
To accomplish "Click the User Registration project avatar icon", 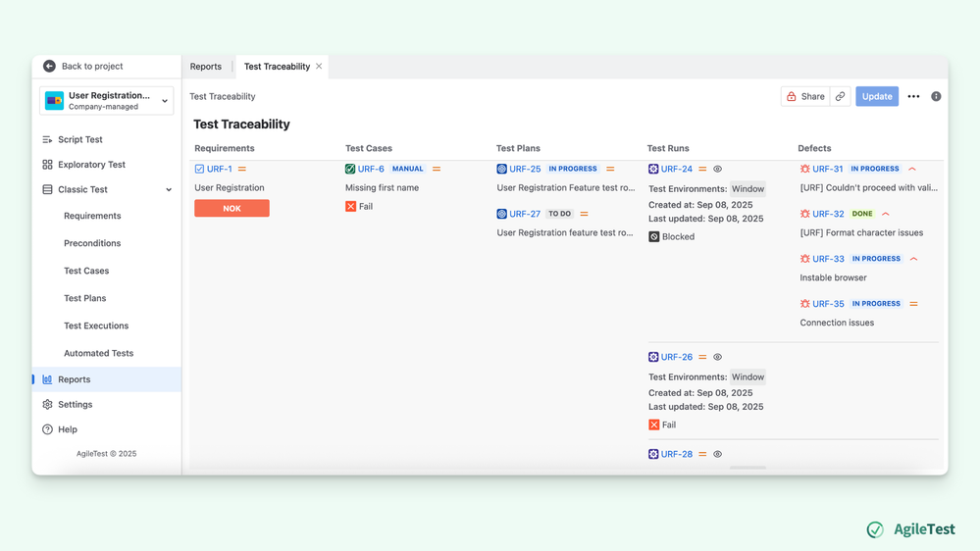I will coord(54,101).
